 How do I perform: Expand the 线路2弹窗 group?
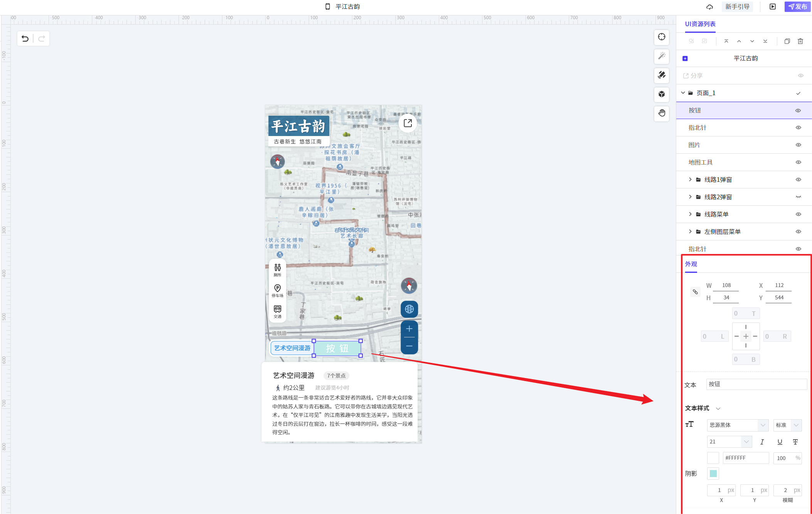690,197
